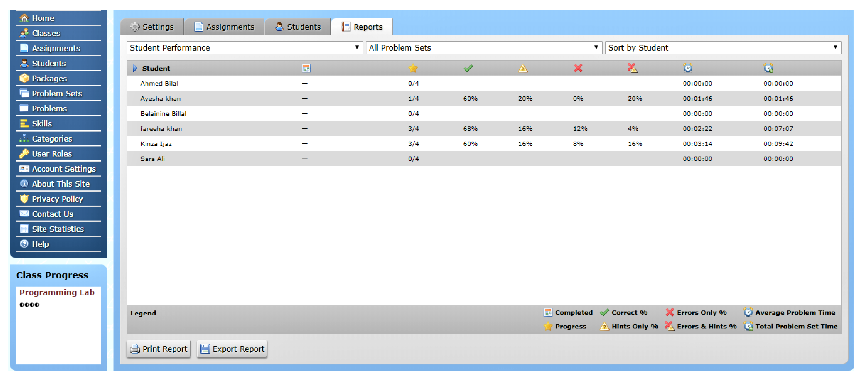This screenshot has width=868, height=385.
Task: Click the Correct % green checkmark header
Action: tap(468, 68)
